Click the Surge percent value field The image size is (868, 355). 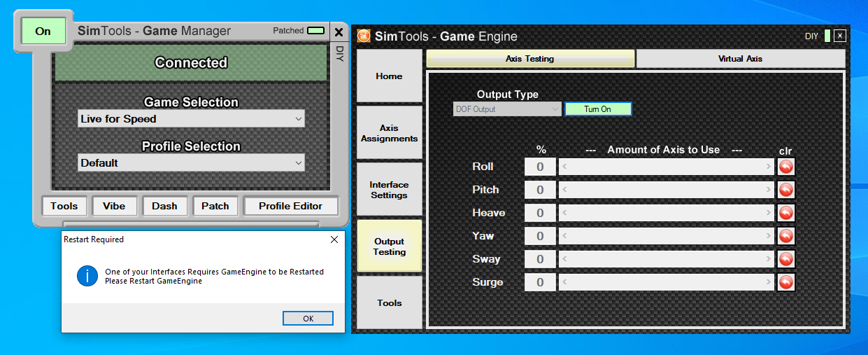(541, 282)
